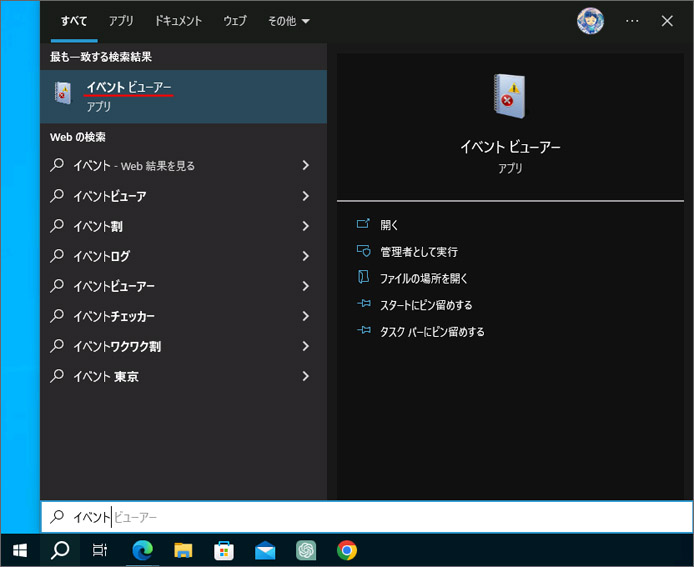Image resolution: width=694 pixels, height=567 pixels.
Task: Expand arrow next to イベントワクワク割
Action: (x=306, y=346)
